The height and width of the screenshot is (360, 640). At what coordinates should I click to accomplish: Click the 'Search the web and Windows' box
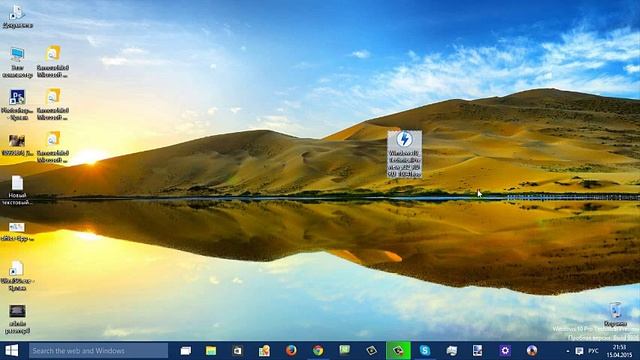tap(98, 351)
